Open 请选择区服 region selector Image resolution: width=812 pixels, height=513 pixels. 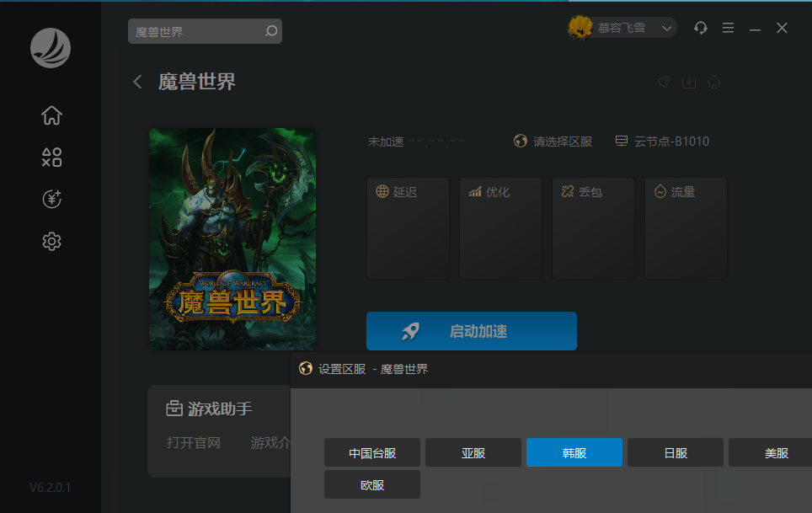[x=553, y=142]
